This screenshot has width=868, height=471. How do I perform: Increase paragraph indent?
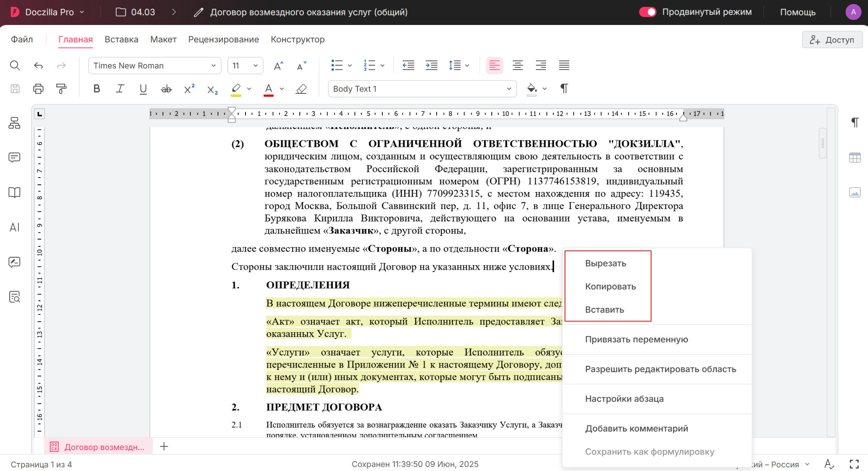[431, 66]
